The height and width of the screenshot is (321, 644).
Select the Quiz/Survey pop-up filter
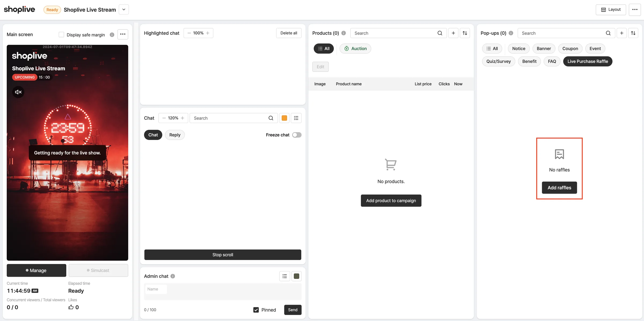pos(498,61)
